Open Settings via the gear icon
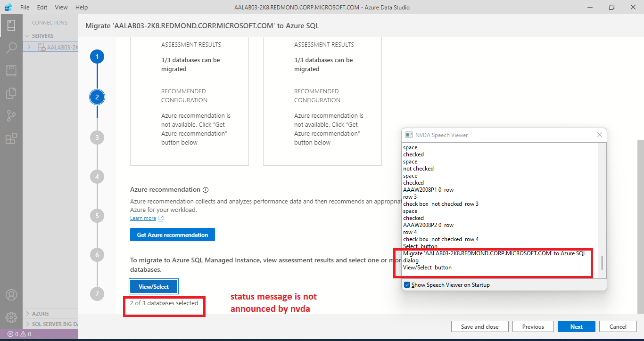The image size is (644, 341). pyautogui.click(x=11, y=316)
